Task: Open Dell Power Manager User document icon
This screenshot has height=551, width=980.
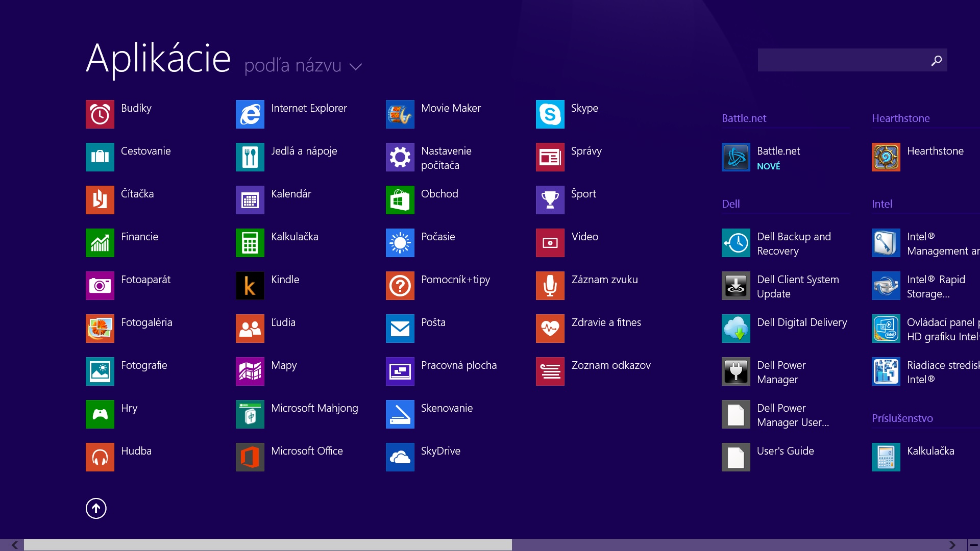Action: point(736,414)
